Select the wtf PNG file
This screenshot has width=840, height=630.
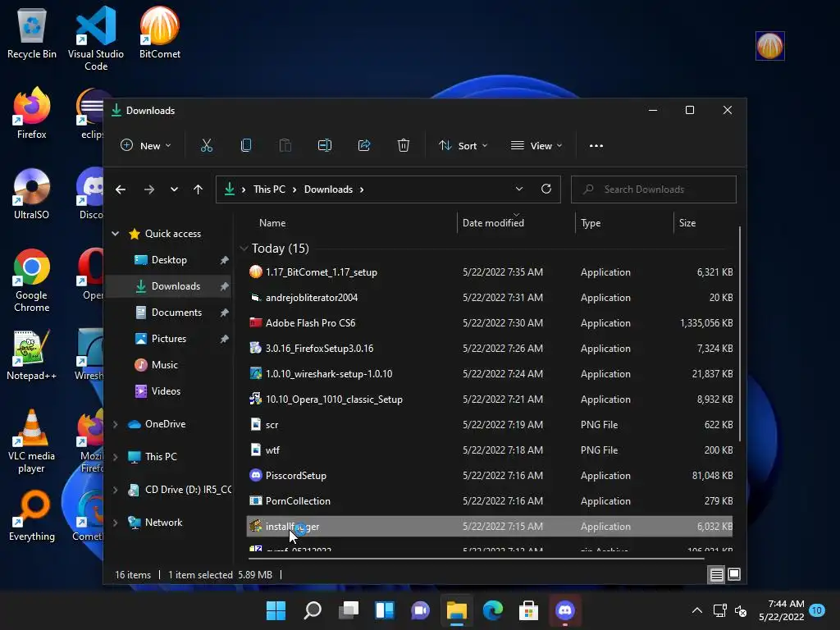coord(490,450)
